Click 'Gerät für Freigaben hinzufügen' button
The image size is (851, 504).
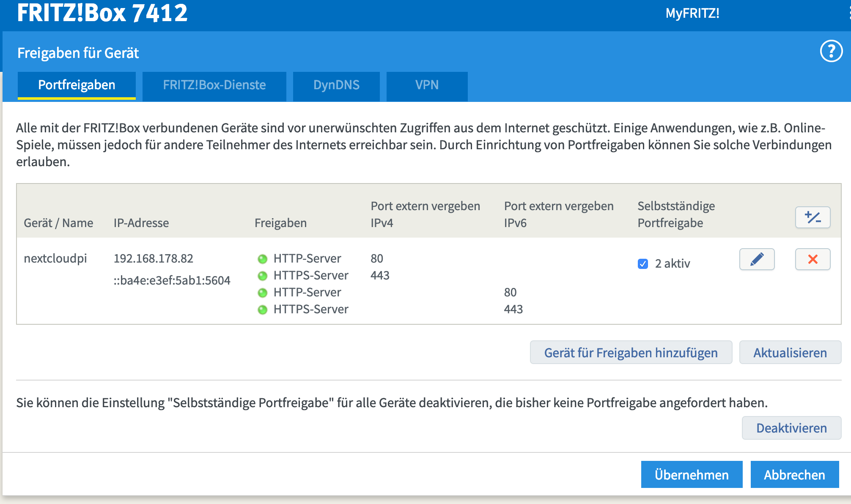tap(631, 353)
